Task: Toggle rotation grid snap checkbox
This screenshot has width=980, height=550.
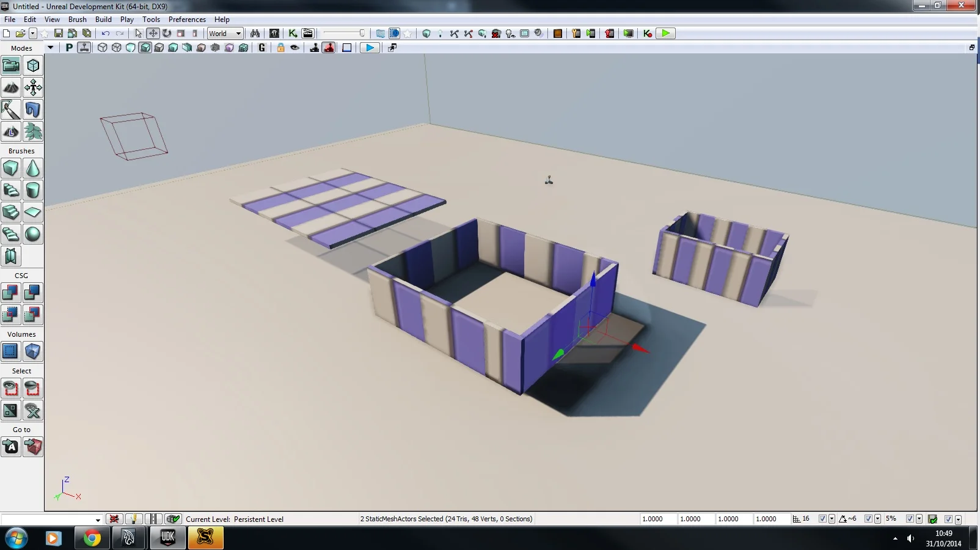Action: (868, 519)
